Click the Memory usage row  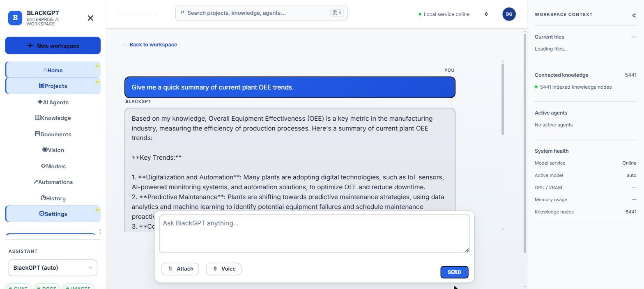pyautogui.click(x=586, y=200)
